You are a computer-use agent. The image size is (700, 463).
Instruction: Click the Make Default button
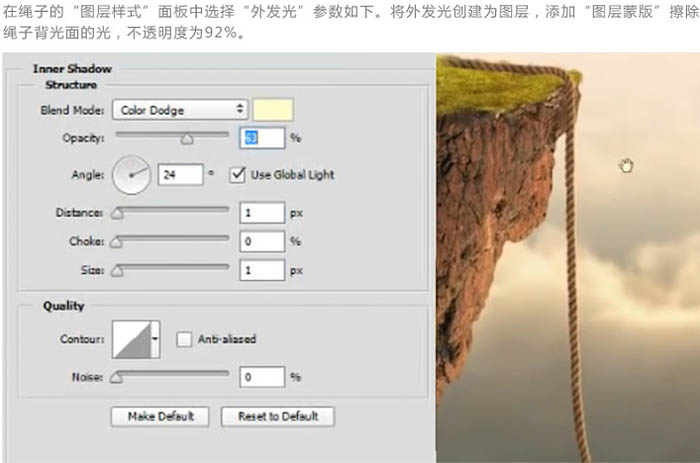(x=160, y=417)
